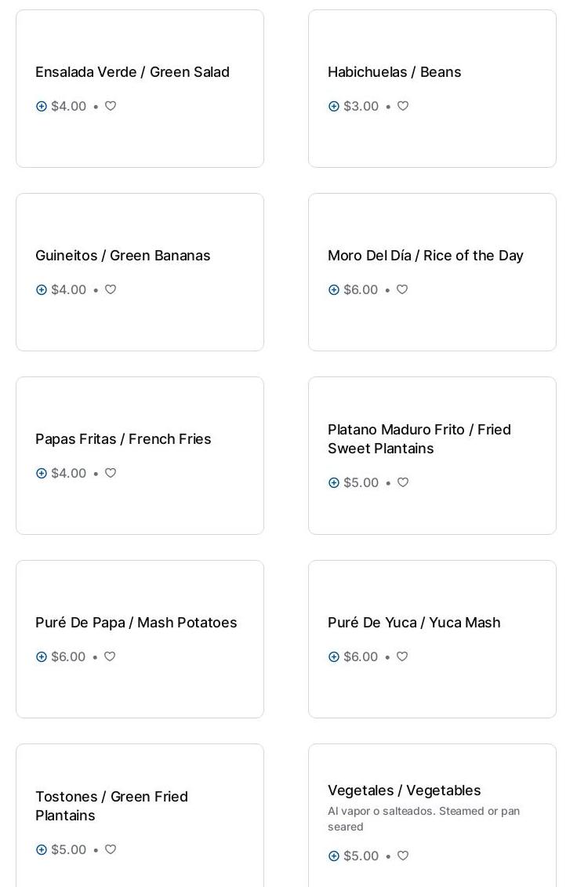Image resolution: width=588 pixels, height=887 pixels.
Task: Favorite Moro Del Día with heart
Action: coord(402,289)
